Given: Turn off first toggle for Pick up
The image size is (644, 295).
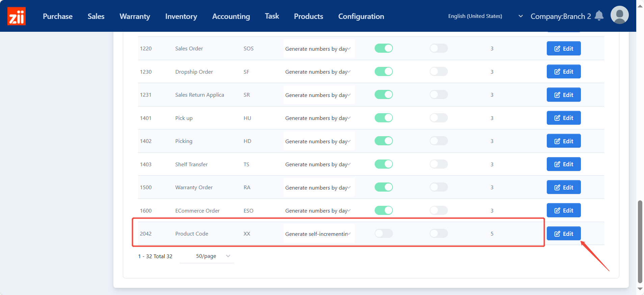Looking at the screenshot, I should point(384,118).
